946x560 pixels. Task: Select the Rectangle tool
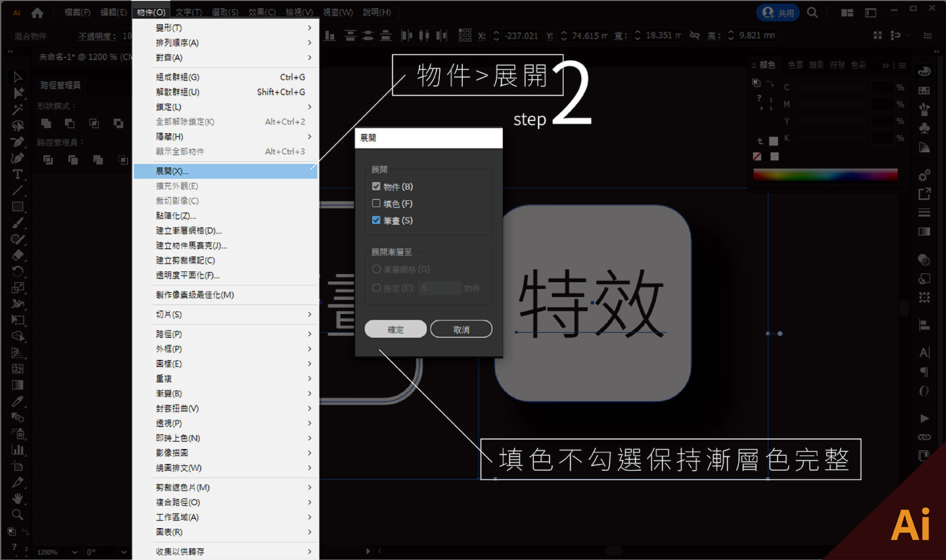pyautogui.click(x=18, y=207)
